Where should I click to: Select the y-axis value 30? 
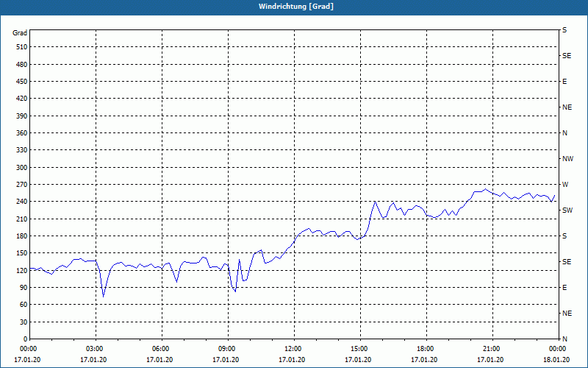(24, 322)
